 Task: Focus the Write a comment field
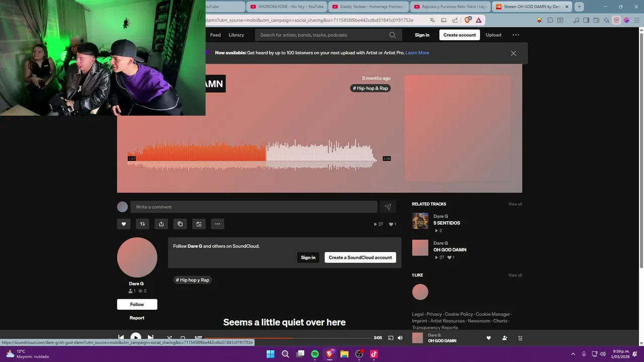pos(254,207)
